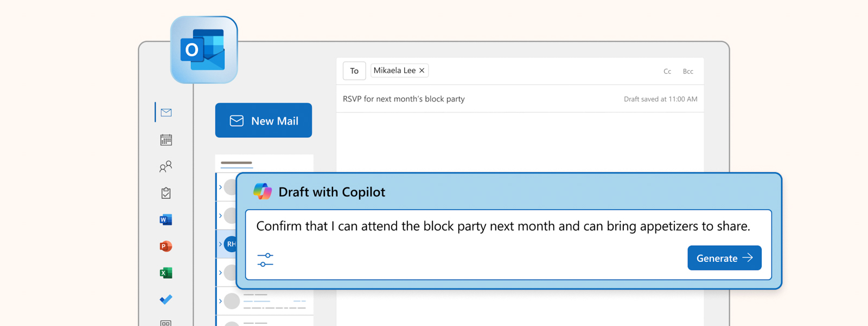The image size is (868, 326).
Task: Open Excel from the sidebar
Action: tap(166, 273)
